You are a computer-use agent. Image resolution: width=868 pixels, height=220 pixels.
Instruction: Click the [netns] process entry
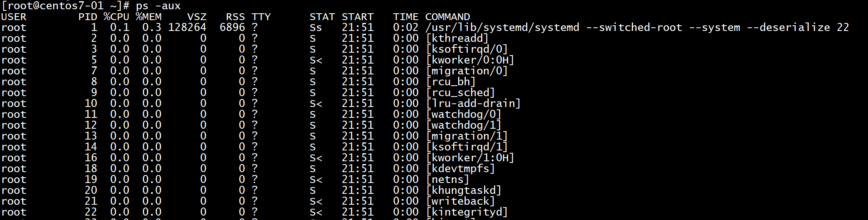[x=447, y=180]
